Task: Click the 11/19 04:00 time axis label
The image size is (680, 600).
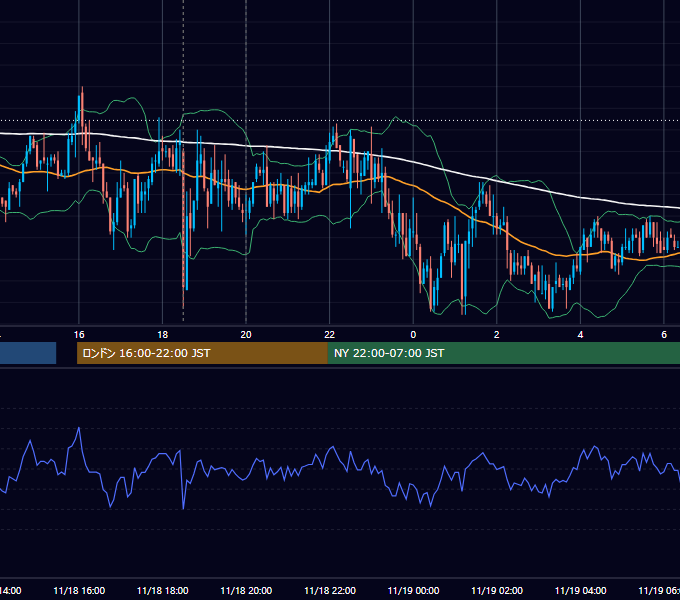Action: 581,590
